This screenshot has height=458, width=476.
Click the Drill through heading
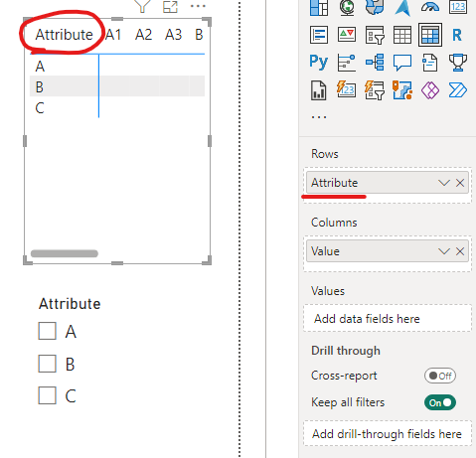coord(346,351)
